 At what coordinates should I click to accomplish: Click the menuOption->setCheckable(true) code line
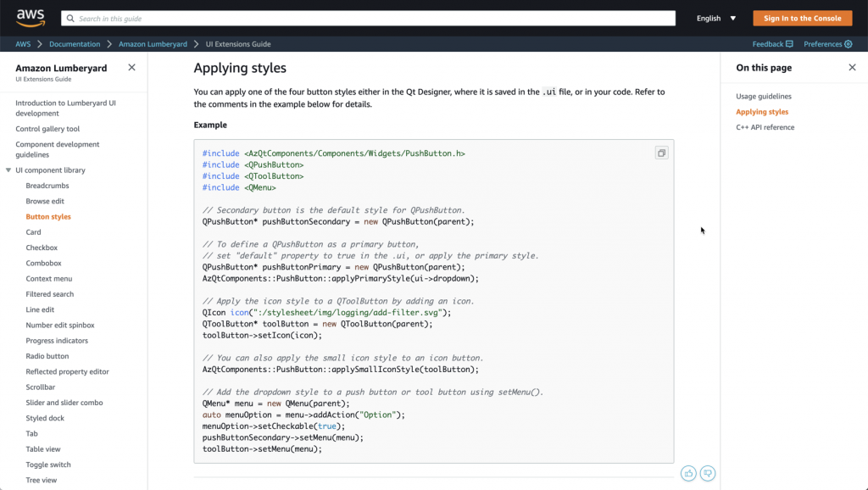click(x=274, y=426)
